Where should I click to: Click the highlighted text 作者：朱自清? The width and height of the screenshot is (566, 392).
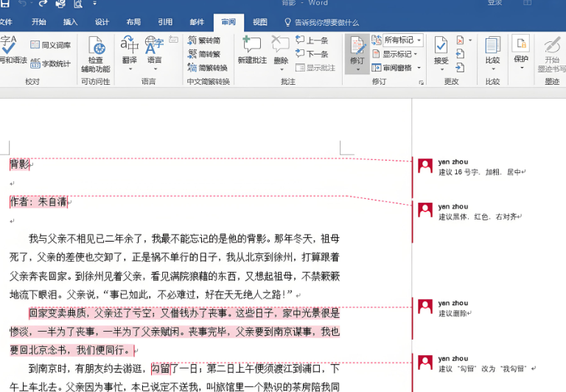(x=38, y=202)
